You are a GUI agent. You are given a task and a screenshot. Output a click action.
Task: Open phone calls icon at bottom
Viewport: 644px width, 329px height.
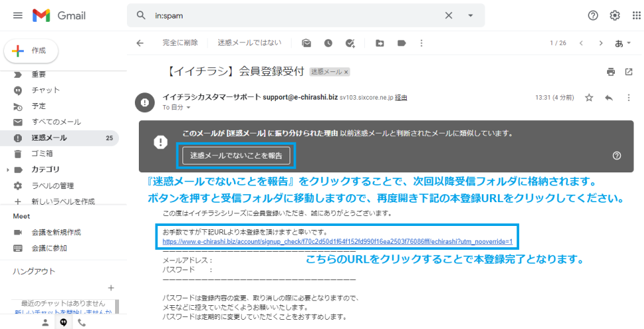tap(81, 322)
